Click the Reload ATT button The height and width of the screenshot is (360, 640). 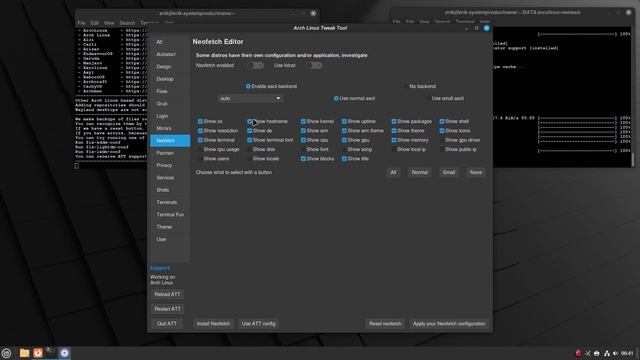point(167,294)
